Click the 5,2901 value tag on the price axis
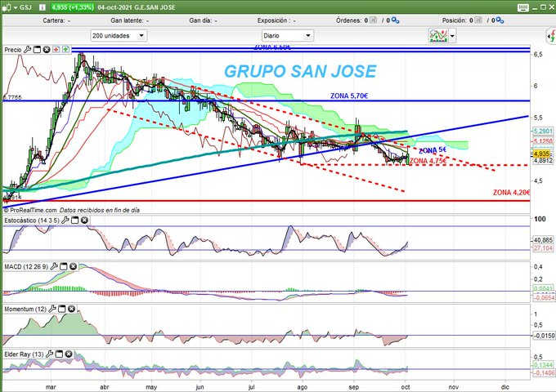 pos(543,131)
